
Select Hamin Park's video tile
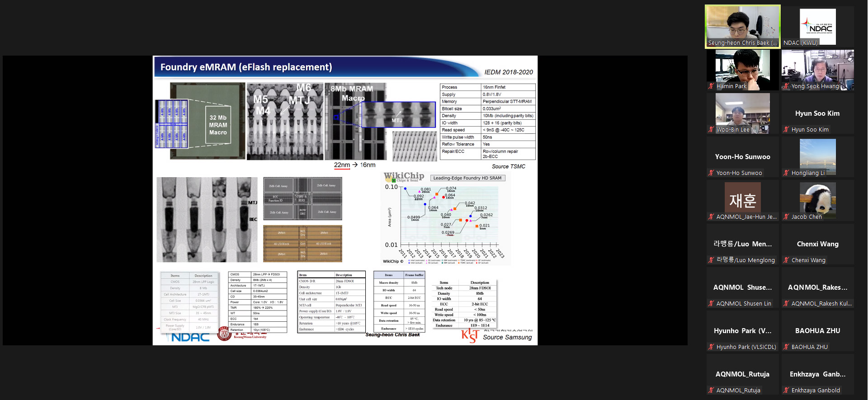pyautogui.click(x=743, y=70)
